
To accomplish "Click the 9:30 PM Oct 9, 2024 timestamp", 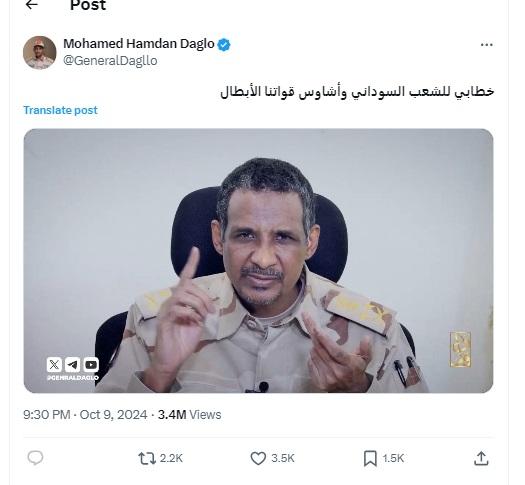I will click(x=85, y=415).
